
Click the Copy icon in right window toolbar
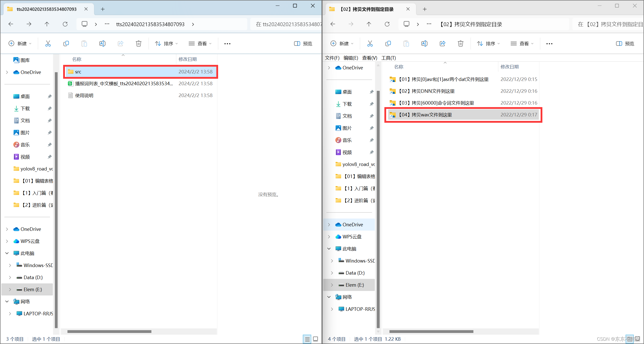click(388, 44)
